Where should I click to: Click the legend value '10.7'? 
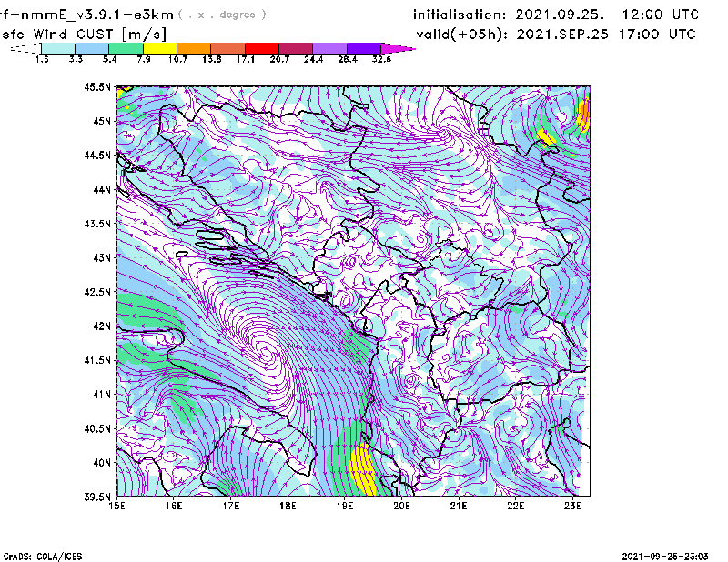(x=177, y=59)
